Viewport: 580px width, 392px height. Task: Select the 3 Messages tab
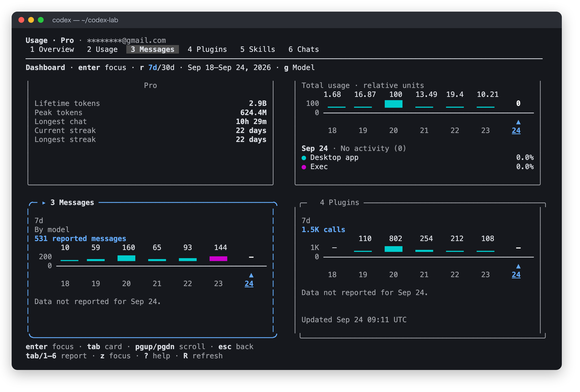pos(152,49)
